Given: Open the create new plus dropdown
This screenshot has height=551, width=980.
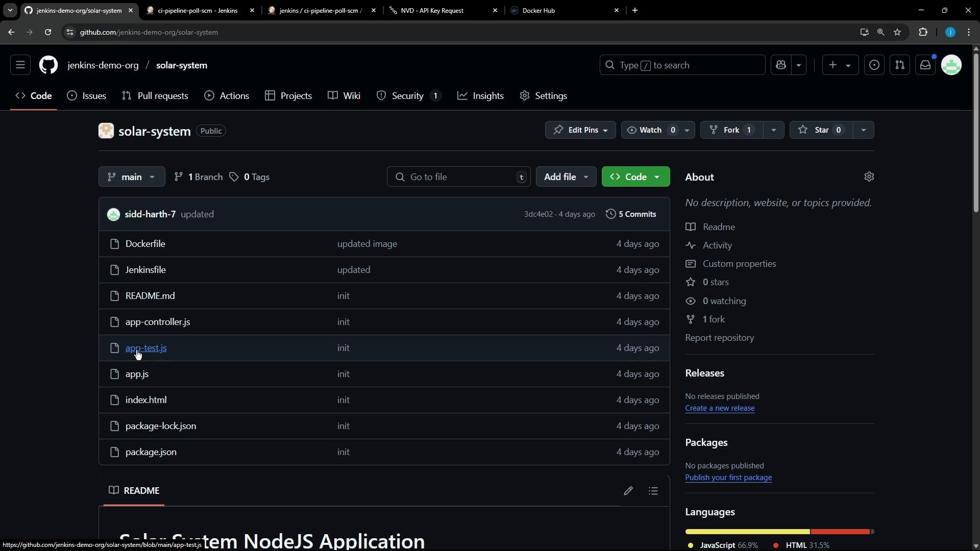Looking at the screenshot, I should 840,65.
